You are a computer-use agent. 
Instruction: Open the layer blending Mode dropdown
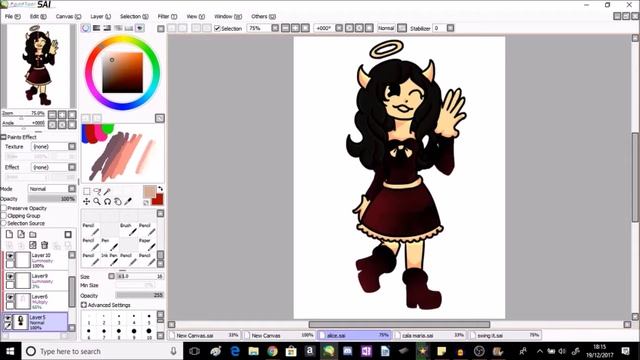coord(72,189)
